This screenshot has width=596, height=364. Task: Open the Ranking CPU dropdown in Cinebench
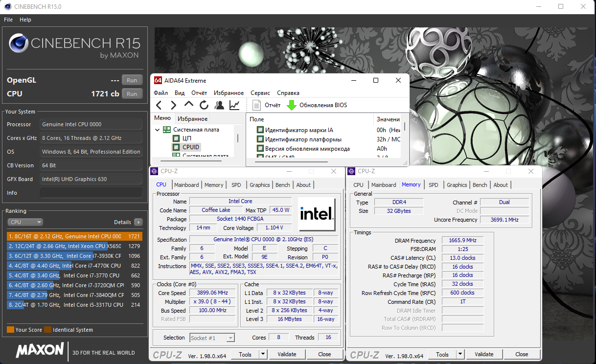click(x=25, y=222)
